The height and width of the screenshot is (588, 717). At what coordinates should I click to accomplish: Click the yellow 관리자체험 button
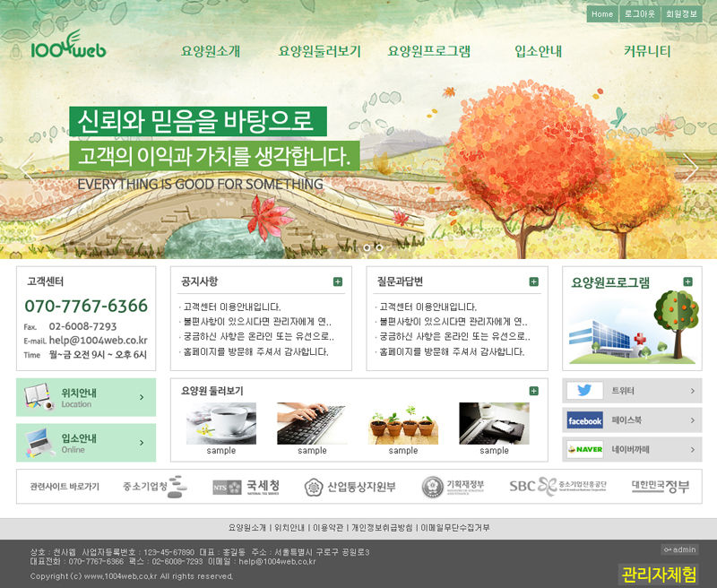(x=658, y=574)
